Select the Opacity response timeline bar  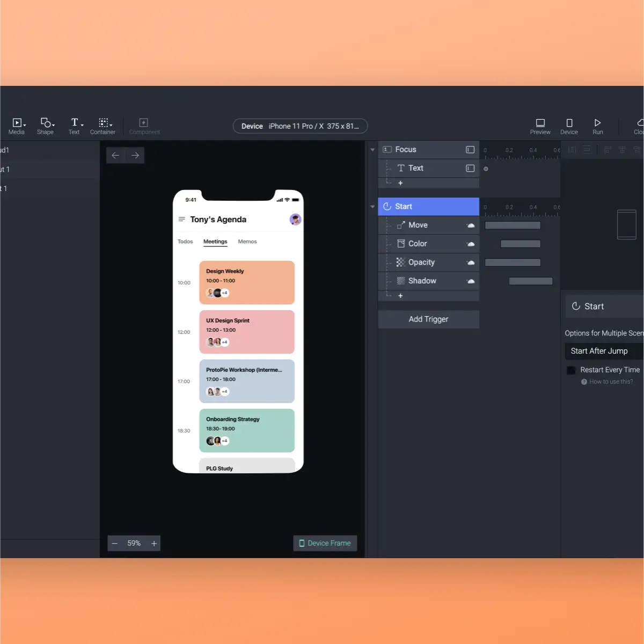(513, 262)
